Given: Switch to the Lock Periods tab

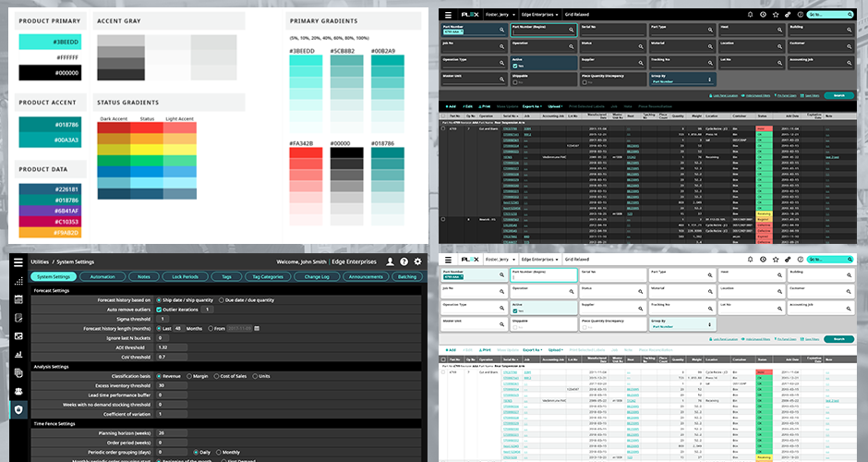Looking at the screenshot, I should (185, 276).
